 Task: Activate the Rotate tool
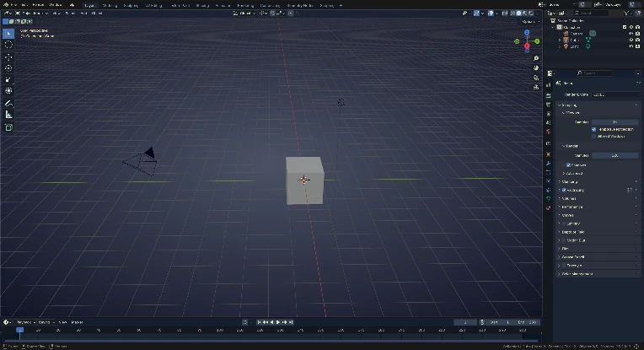click(8, 68)
